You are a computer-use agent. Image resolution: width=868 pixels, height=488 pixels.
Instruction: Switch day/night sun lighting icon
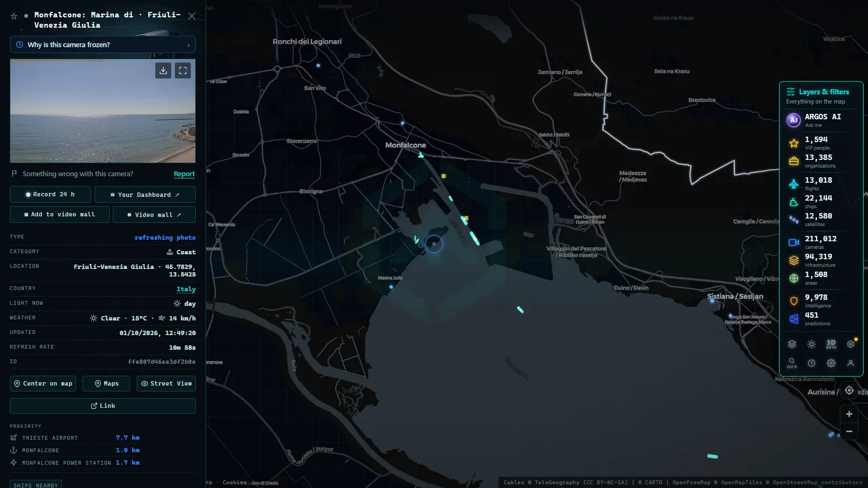[812, 344]
